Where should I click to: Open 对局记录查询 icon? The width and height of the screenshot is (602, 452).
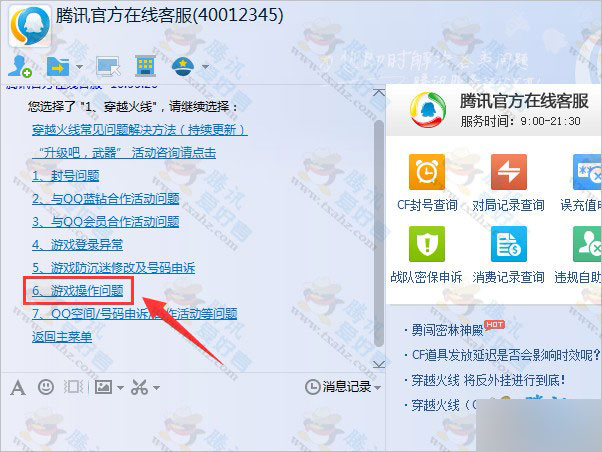point(509,172)
